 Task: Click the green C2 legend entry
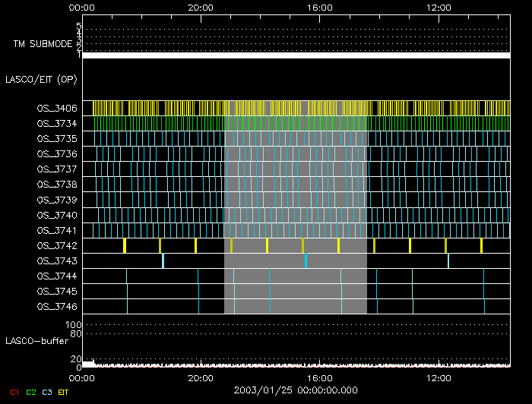[x=30, y=392]
